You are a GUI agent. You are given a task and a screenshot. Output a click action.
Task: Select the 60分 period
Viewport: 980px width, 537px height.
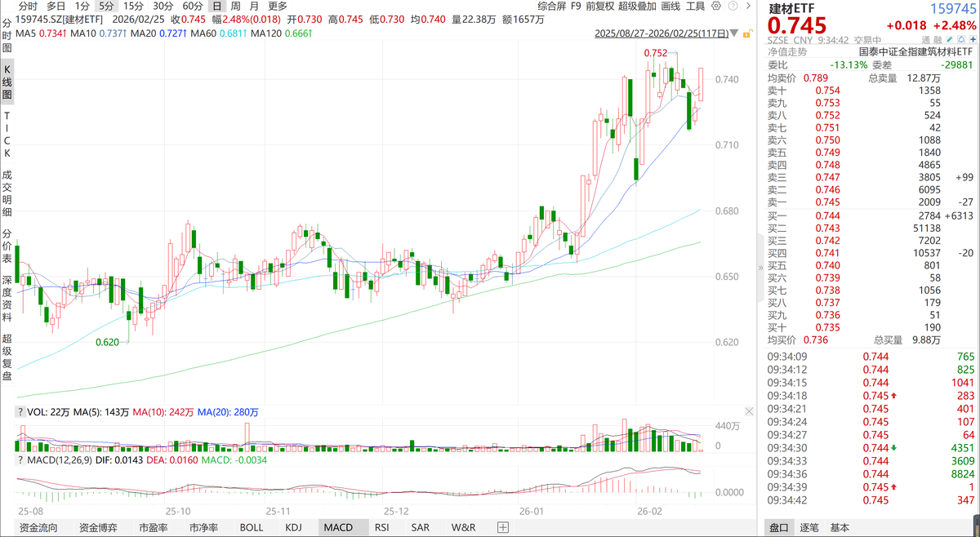(x=193, y=6)
